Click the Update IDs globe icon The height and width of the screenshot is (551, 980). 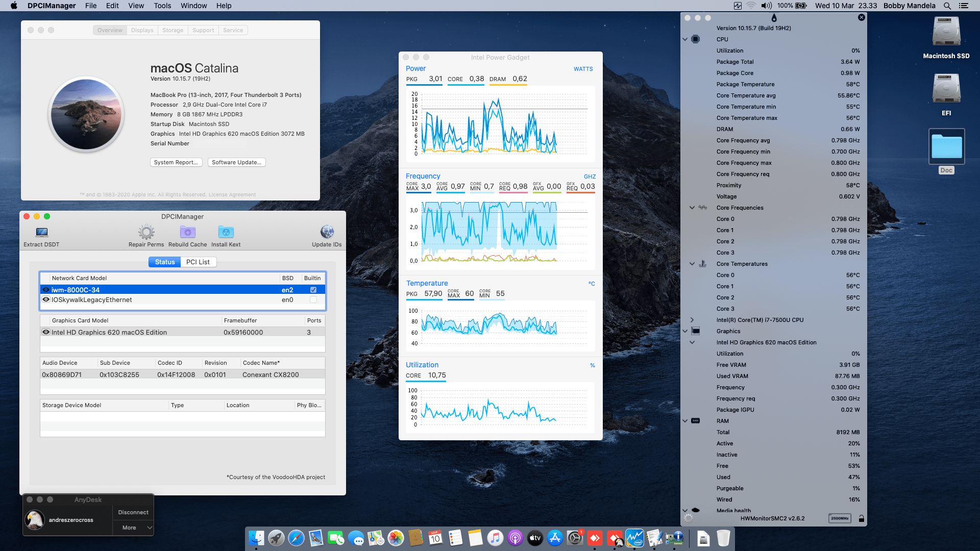327,232
